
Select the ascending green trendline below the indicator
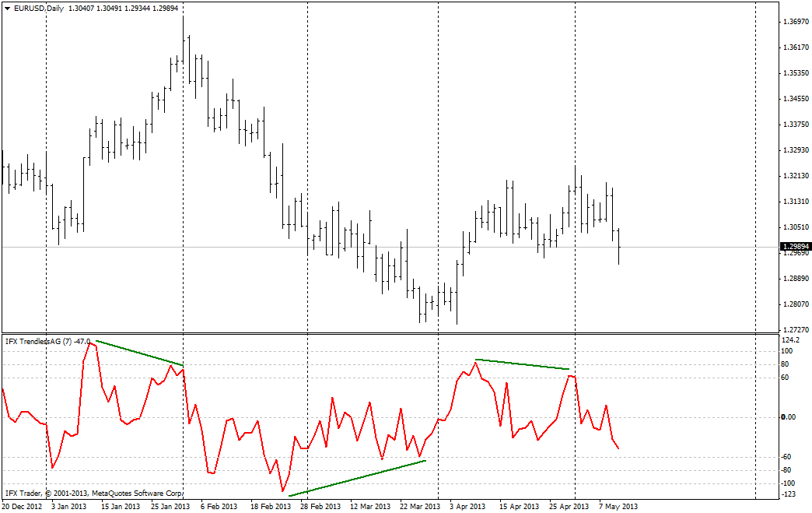pos(357,478)
